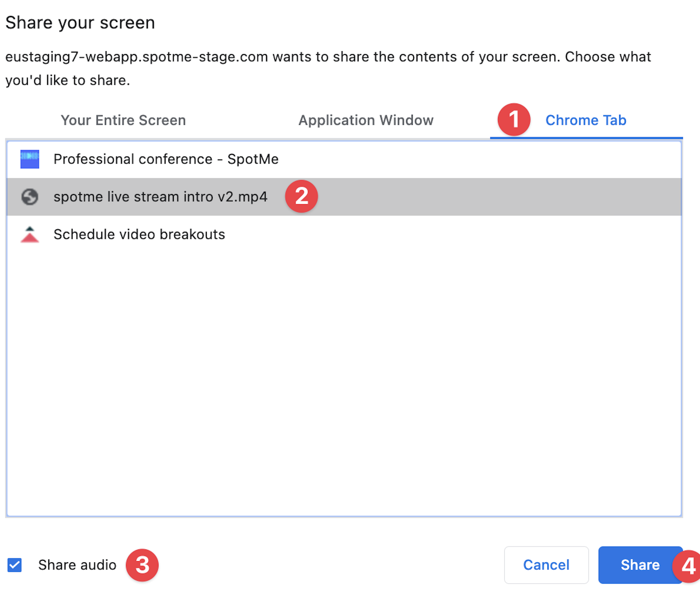Toggle the Share audio checkbox
Viewport: 700px width, 589px height.
(15, 565)
